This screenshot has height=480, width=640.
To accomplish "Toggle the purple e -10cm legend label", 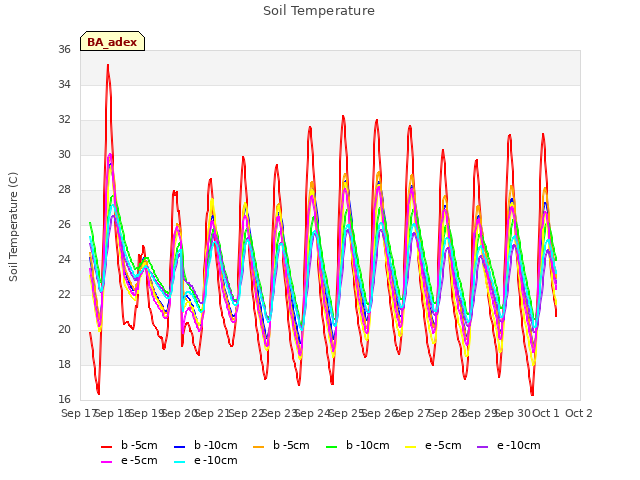I will tap(519, 445).
